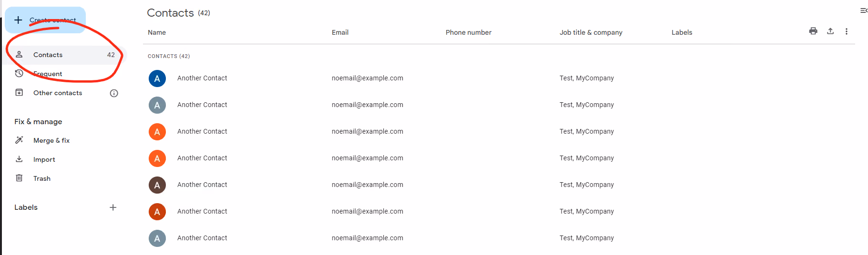This screenshot has width=868, height=255.
Task: Open the Contacts sidebar item
Action: [65, 55]
